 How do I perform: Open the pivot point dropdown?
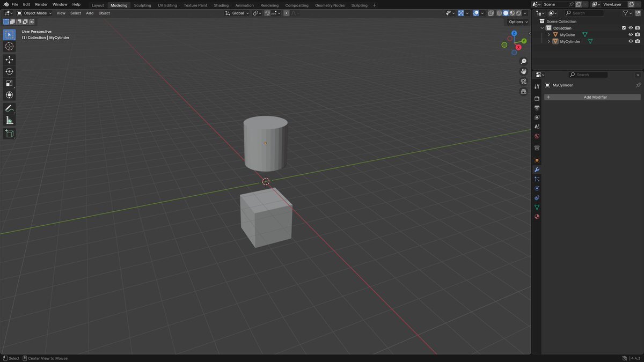257,13
